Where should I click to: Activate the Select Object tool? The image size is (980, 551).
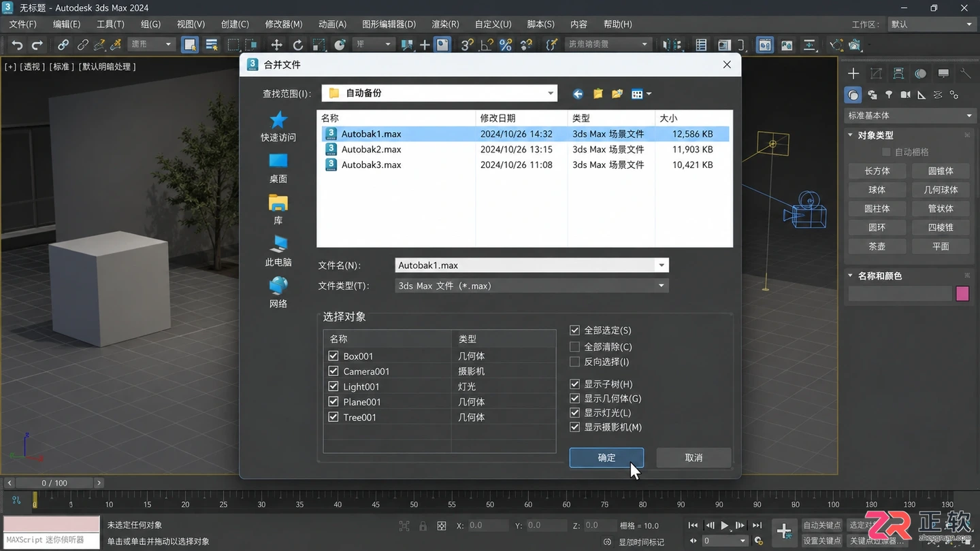pyautogui.click(x=190, y=45)
